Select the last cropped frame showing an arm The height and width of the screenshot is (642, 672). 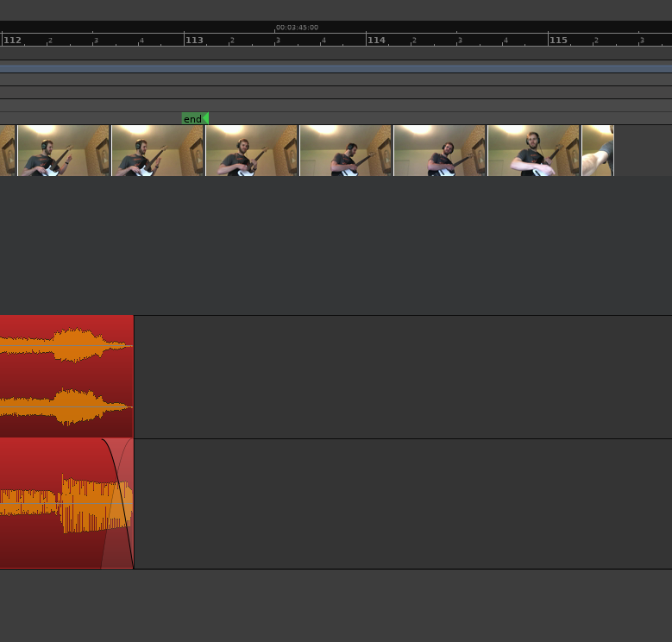point(598,151)
